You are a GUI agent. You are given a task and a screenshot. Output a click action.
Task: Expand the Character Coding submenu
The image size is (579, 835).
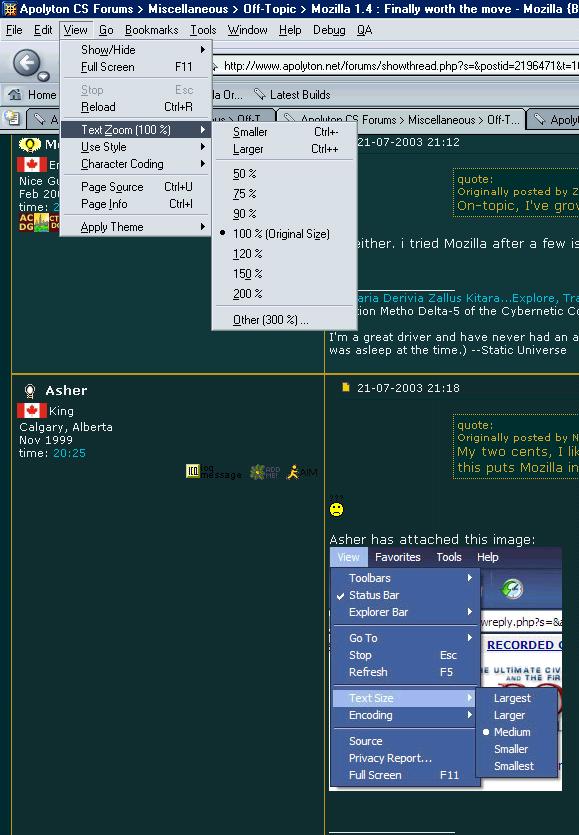tap(136, 164)
